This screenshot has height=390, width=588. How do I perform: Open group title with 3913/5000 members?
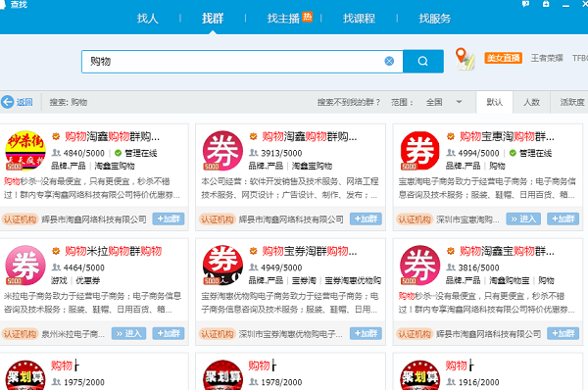coord(310,136)
